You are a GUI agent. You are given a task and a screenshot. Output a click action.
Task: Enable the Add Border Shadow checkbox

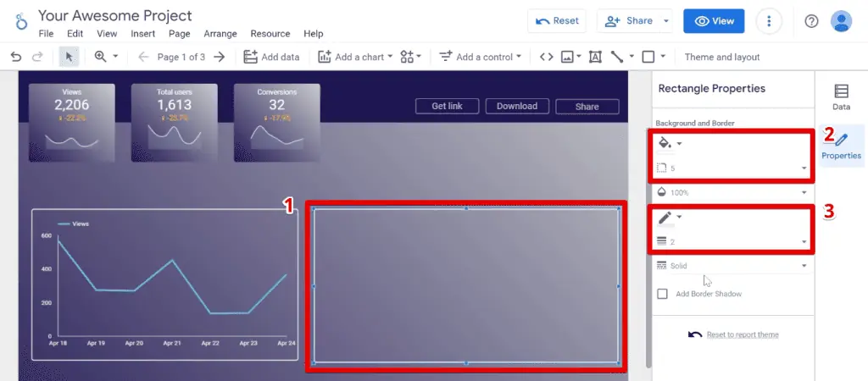coord(663,294)
